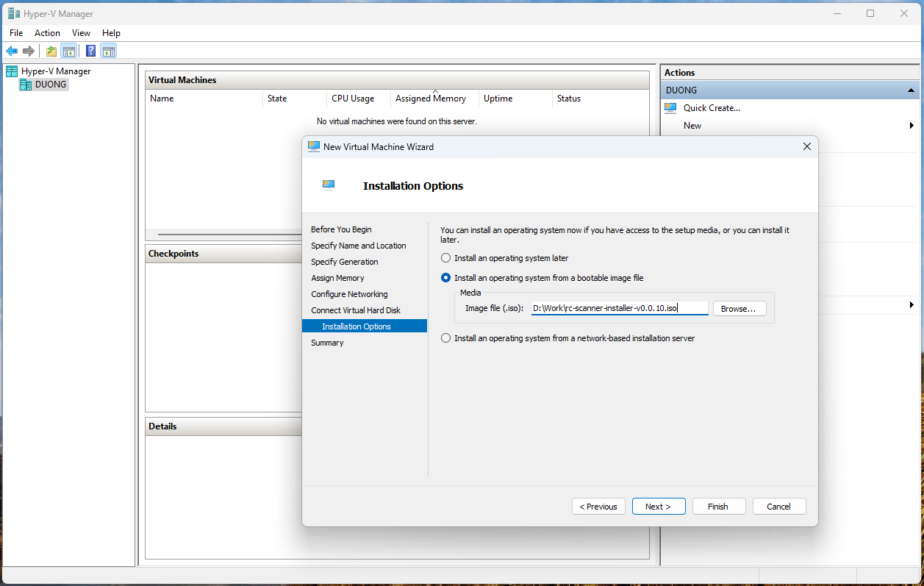Image resolution: width=924 pixels, height=586 pixels.
Task: Select Install from a bootable image file
Action: click(445, 278)
